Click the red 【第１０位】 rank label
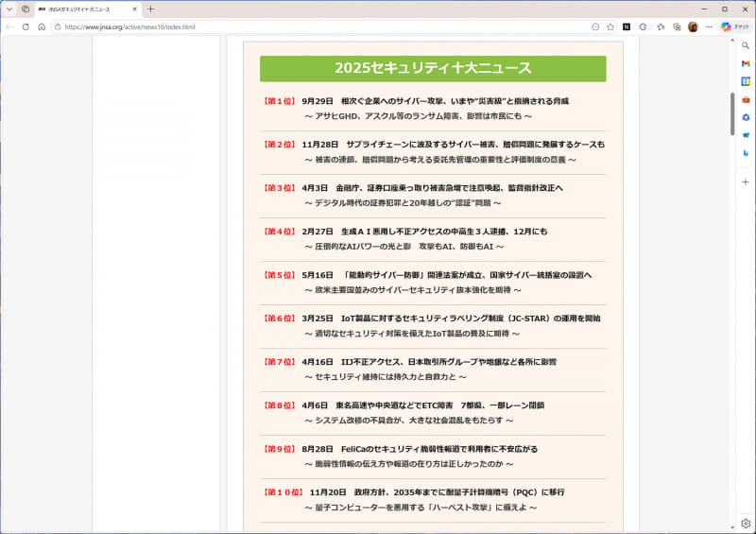The image size is (756, 534). tap(283, 492)
